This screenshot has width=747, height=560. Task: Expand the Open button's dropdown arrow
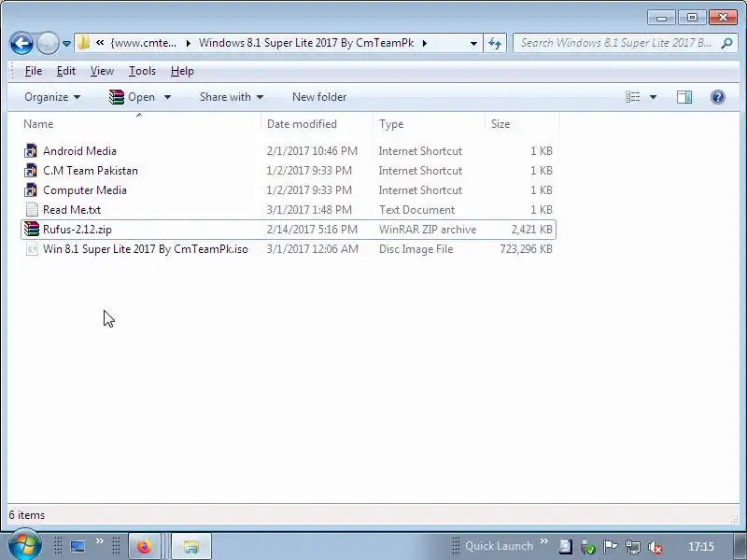pos(167,97)
